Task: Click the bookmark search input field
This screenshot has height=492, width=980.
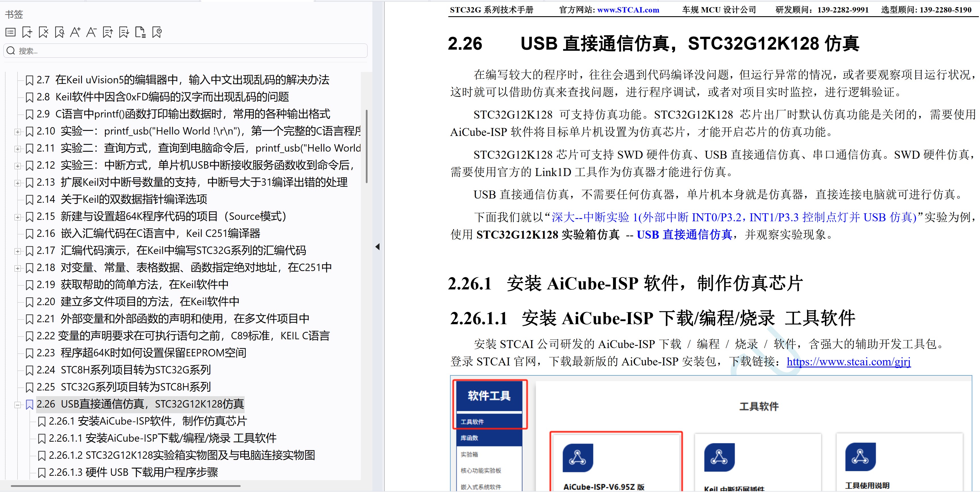Action: click(x=186, y=51)
